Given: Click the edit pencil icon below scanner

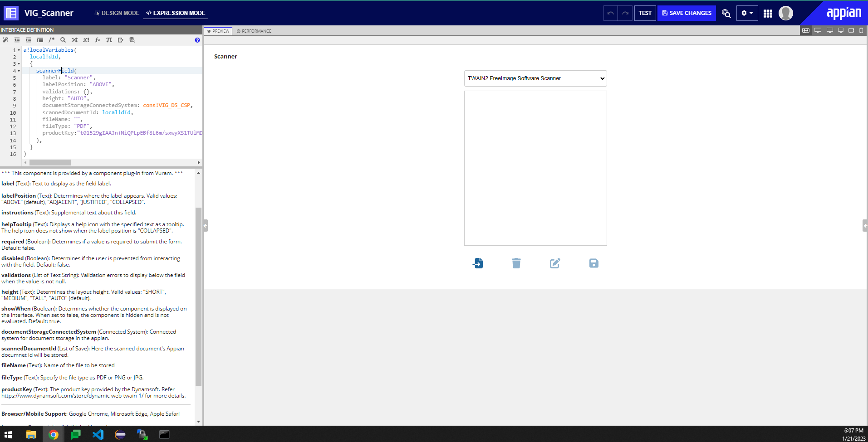Looking at the screenshot, I should point(555,263).
